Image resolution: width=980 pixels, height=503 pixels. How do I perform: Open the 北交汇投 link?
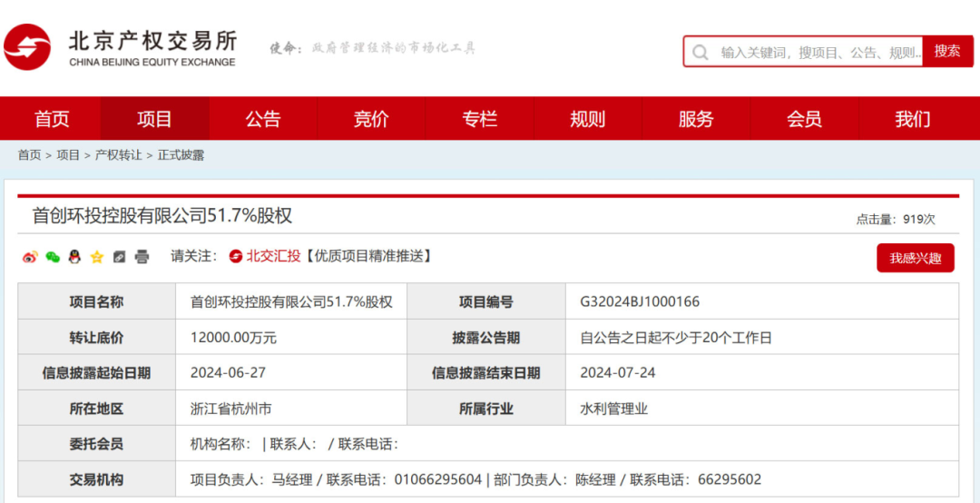click(273, 256)
